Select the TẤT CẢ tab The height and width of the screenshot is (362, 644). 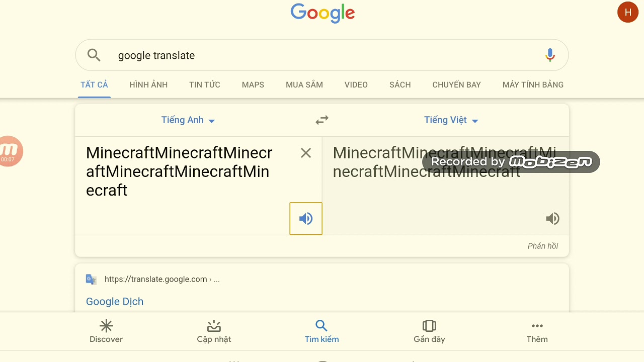(x=94, y=85)
